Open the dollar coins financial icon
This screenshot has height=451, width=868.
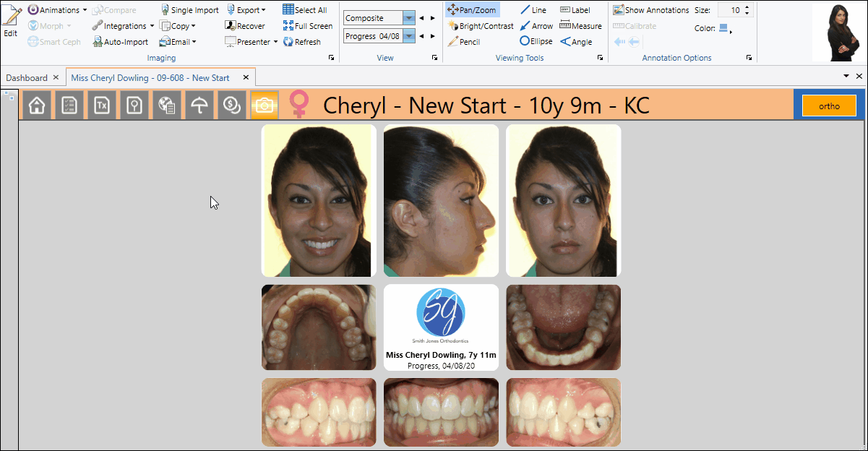[232, 106]
